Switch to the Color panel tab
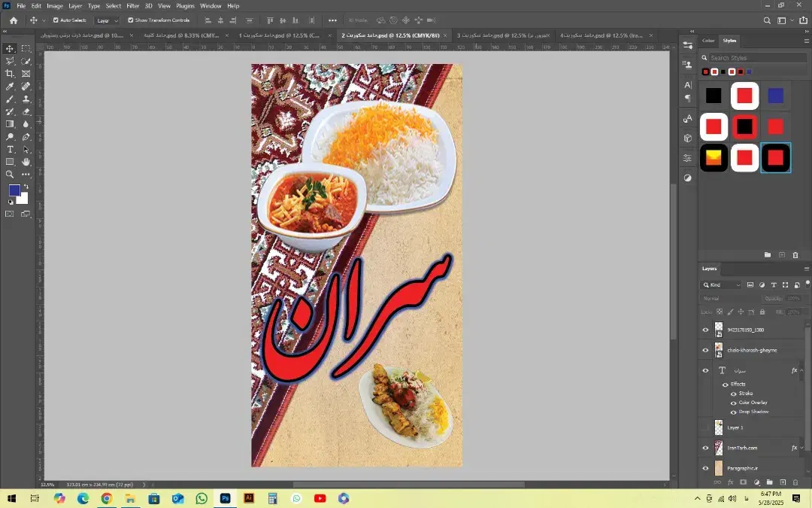Viewport: 812px width, 508px height. [x=708, y=41]
